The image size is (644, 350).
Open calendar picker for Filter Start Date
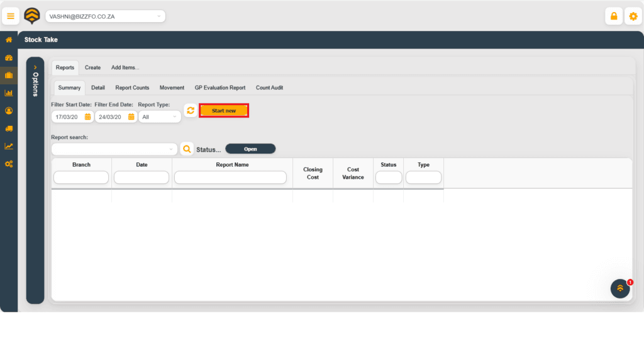(88, 116)
